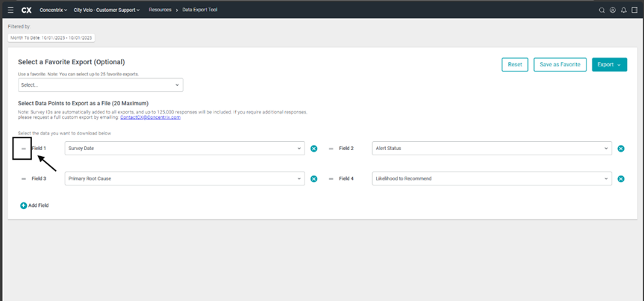Remove Field 1 Survey Date with X icon
Image resolution: width=644 pixels, height=301 pixels.
click(x=313, y=149)
